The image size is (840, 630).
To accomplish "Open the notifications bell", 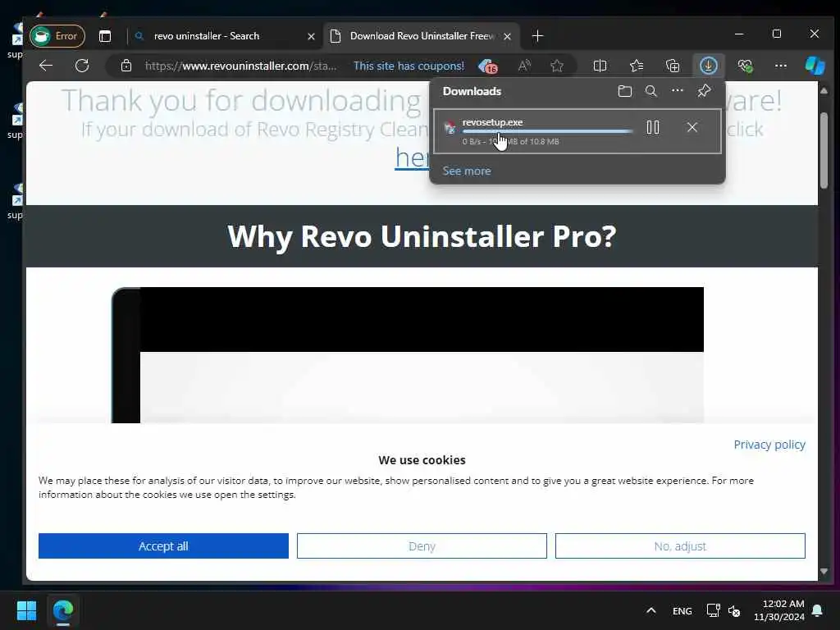I will point(818,610).
